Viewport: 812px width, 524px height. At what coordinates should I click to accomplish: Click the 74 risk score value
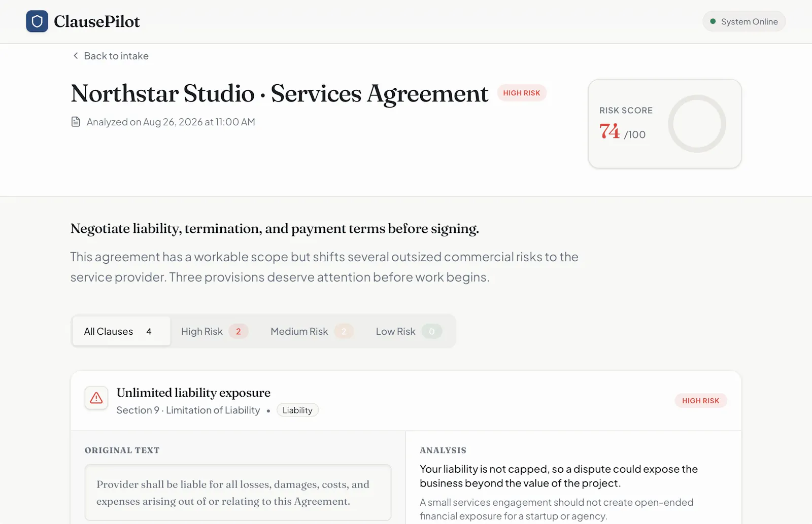[x=610, y=131]
